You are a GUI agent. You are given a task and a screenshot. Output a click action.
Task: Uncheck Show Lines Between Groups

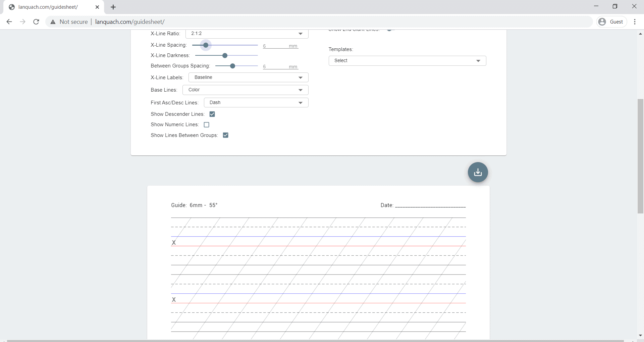point(226,135)
